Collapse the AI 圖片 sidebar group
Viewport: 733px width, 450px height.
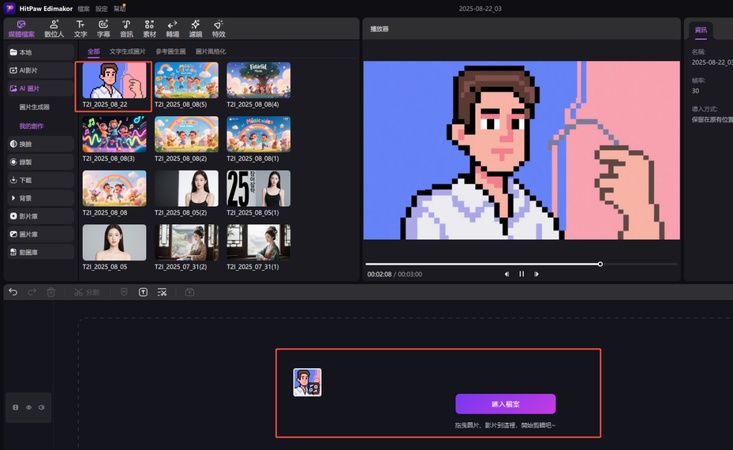pos(41,88)
